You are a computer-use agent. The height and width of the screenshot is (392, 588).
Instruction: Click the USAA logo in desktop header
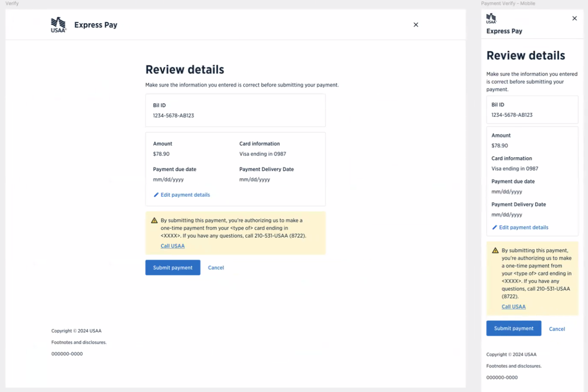coord(58,25)
